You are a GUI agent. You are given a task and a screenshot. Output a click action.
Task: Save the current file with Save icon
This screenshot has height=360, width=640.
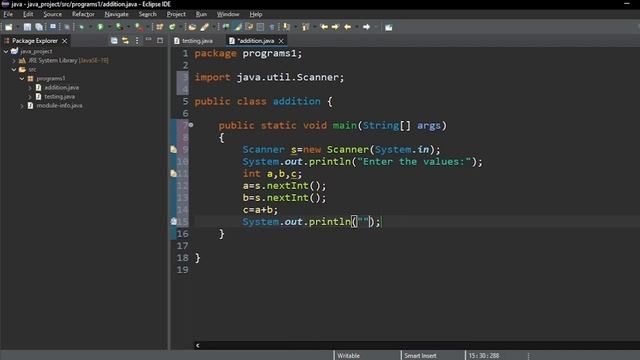click(27, 27)
